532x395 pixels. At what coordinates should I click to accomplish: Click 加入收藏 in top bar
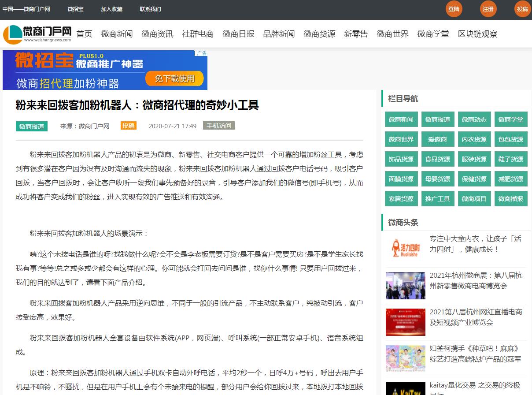pyautogui.click(x=111, y=9)
